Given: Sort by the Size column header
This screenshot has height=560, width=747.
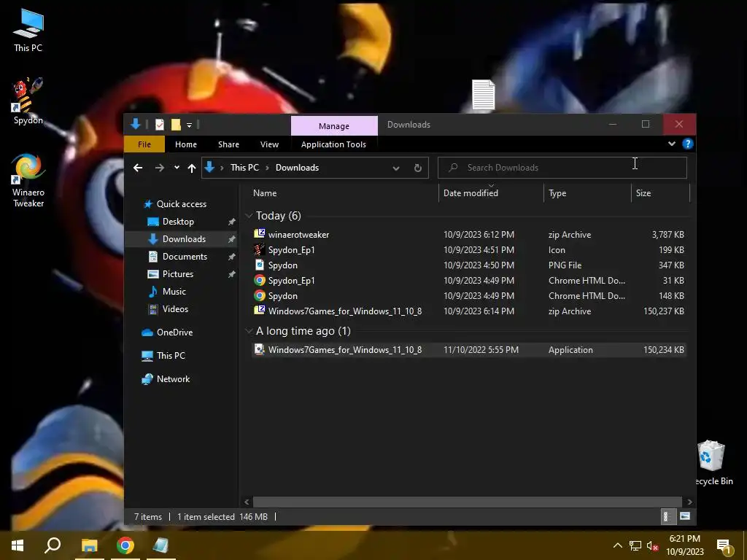Looking at the screenshot, I should [660, 192].
